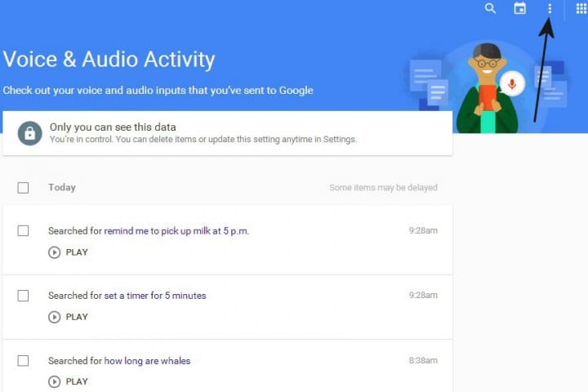Tick the how long are whales checkbox
The height and width of the screenshot is (392, 588).
coord(23,360)
